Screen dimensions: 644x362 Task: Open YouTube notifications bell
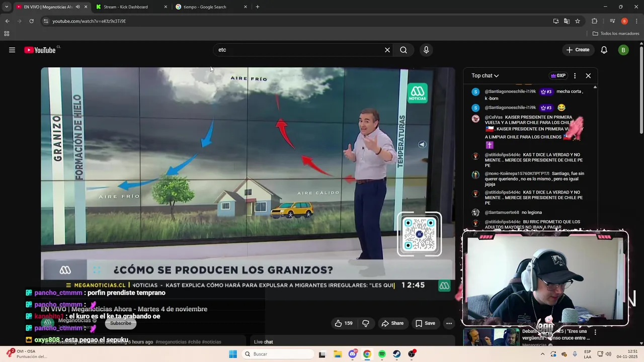(x=604, y=50)
